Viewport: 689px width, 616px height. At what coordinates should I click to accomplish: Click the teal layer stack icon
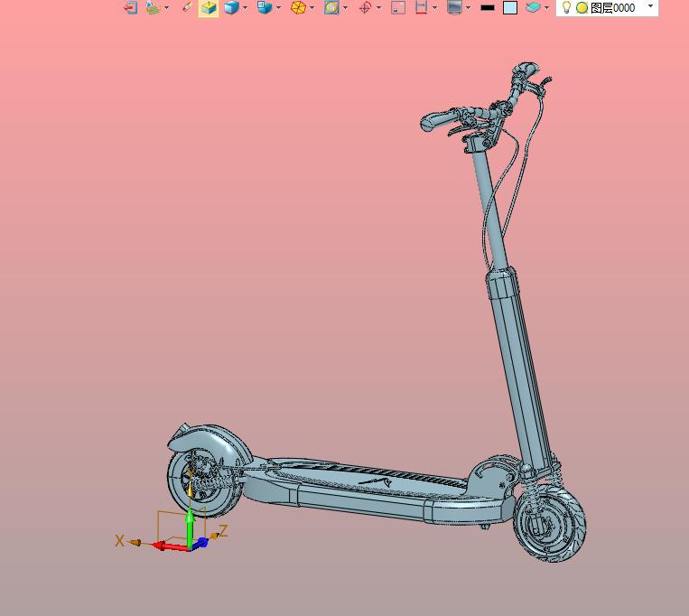pyautogui.click(x=533, y=7)
